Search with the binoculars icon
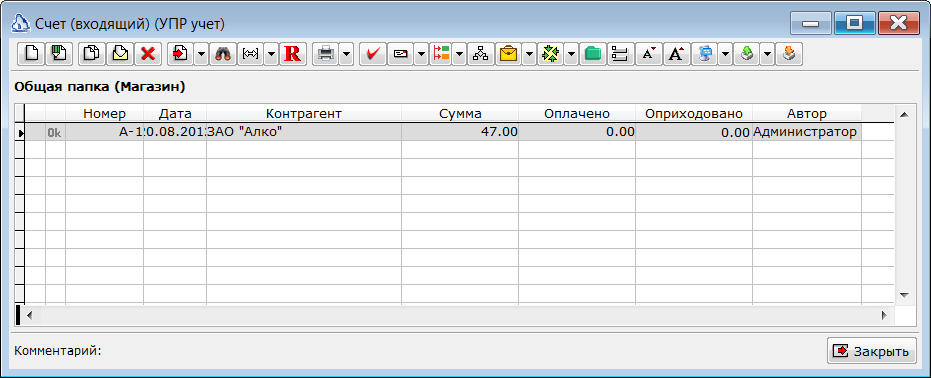Image resolution: width=931 pixels, height=378 pixels. point(223,54)
